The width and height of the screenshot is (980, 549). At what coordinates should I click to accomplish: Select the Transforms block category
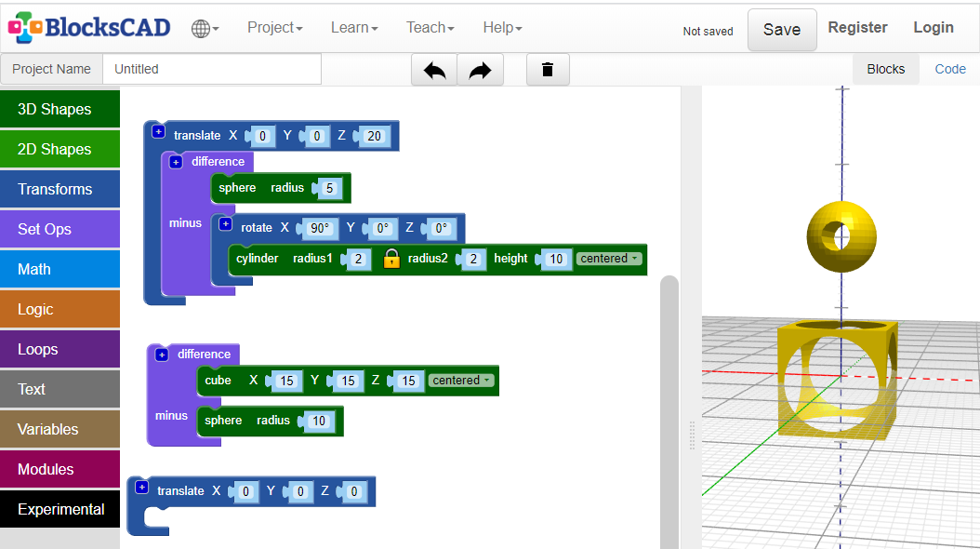pos(60,189)
